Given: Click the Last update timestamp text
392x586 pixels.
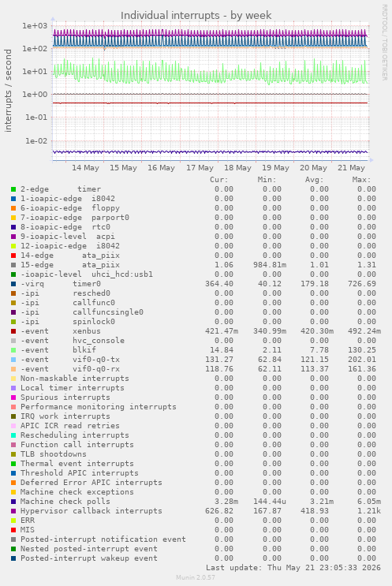Looking at the screenshot, I should coord(293,568).
